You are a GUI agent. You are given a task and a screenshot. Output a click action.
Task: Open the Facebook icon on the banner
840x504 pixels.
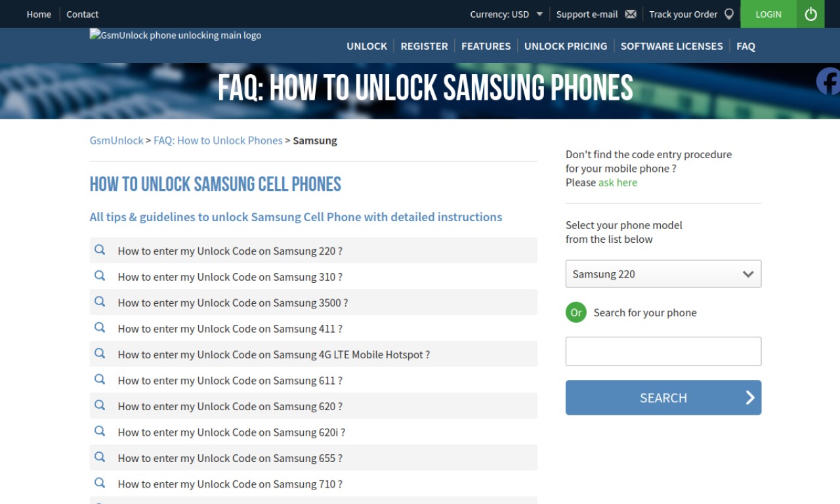[x=828, y=81]
